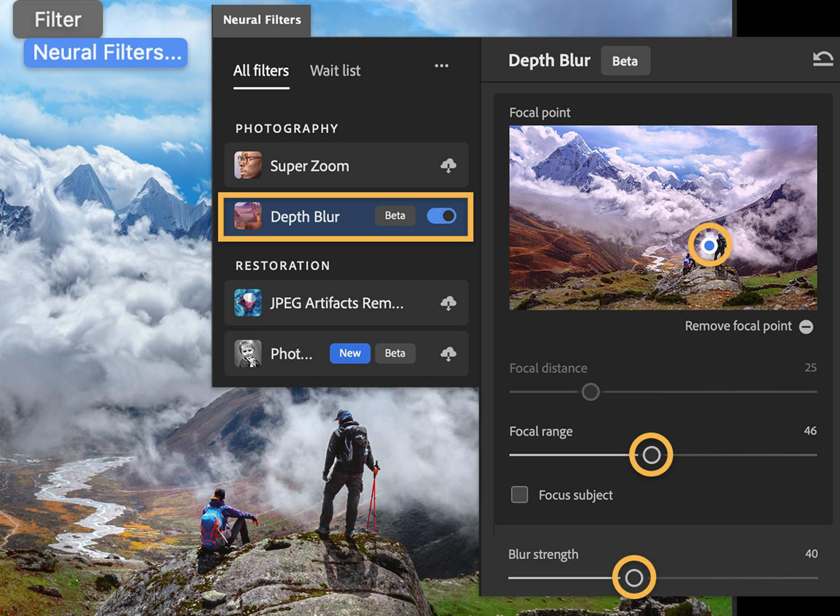Switch to the Wait list tab
Image resolution: width=840 pixels, height=616 pixels.
click(335, 71)
